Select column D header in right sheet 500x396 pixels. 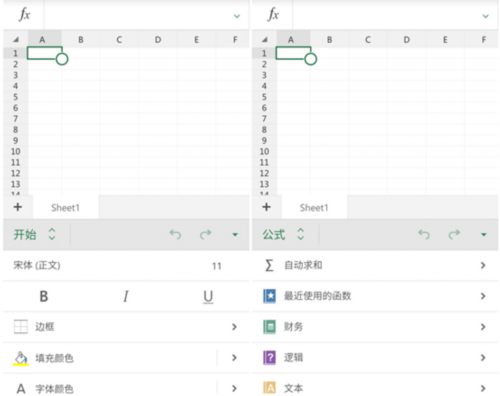[x=407, y=40]
